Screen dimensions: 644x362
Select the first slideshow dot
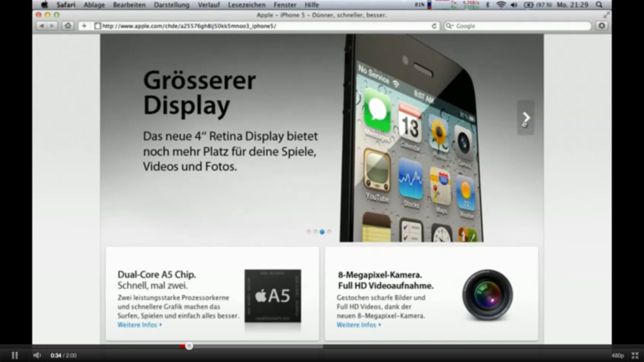309,232
